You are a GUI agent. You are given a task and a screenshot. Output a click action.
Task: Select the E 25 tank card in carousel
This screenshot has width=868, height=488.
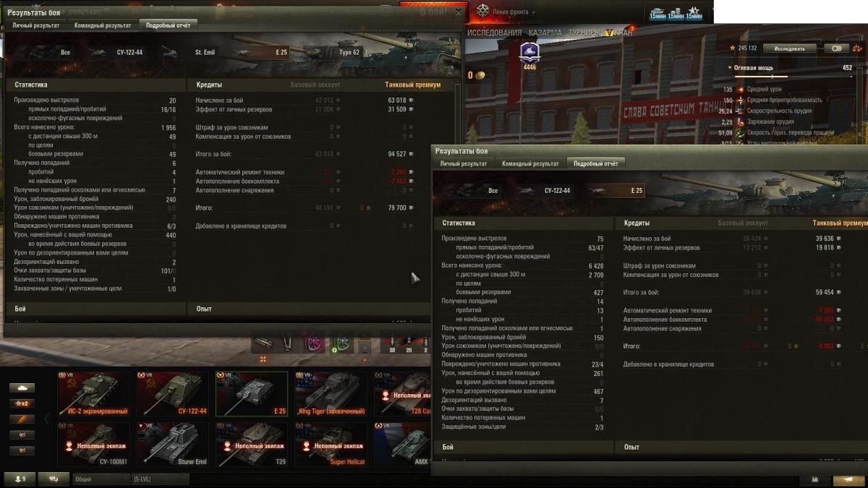[x=252, y=394]
